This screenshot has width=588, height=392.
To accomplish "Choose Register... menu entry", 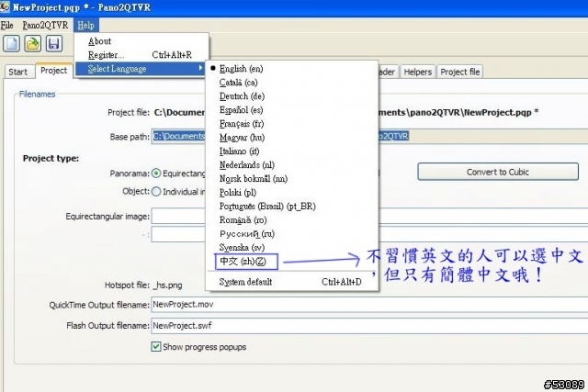I will point(141,55).
